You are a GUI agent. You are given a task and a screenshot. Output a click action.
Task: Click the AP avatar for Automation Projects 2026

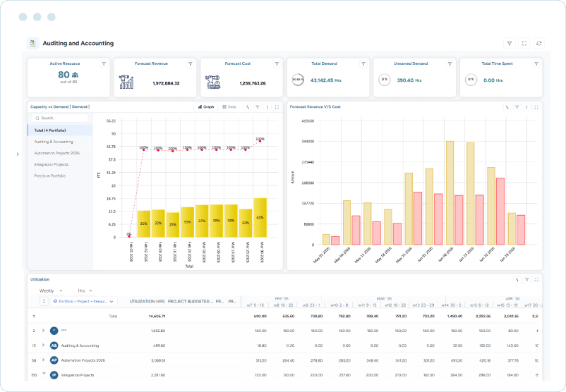54,360
